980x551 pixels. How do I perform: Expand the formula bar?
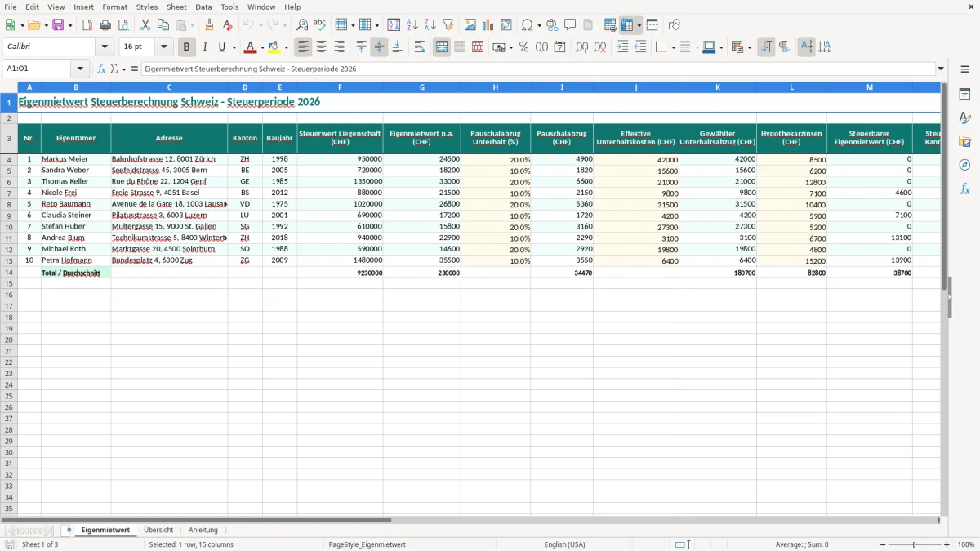941,69
